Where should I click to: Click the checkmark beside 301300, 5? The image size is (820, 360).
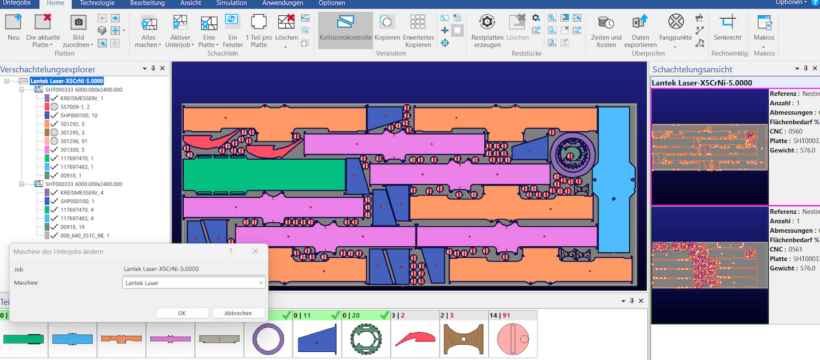[x=54, y=150]
